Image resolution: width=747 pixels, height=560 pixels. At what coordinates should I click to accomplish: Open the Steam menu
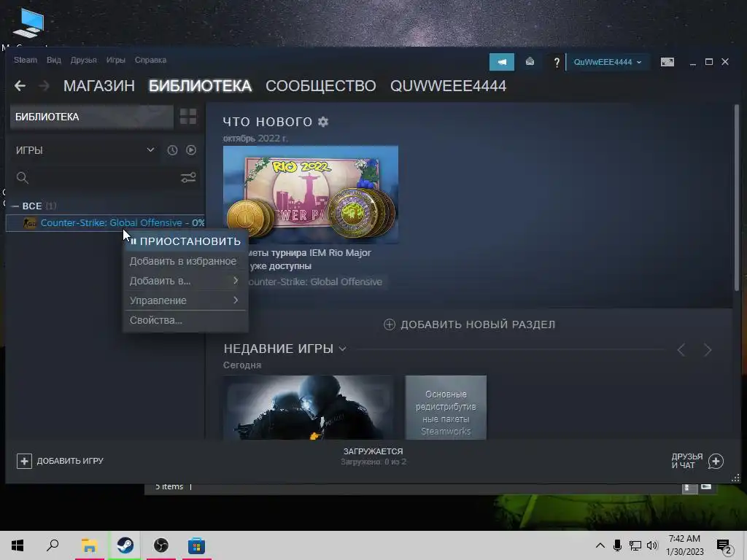pyautogui.click(x=26, y=60)
